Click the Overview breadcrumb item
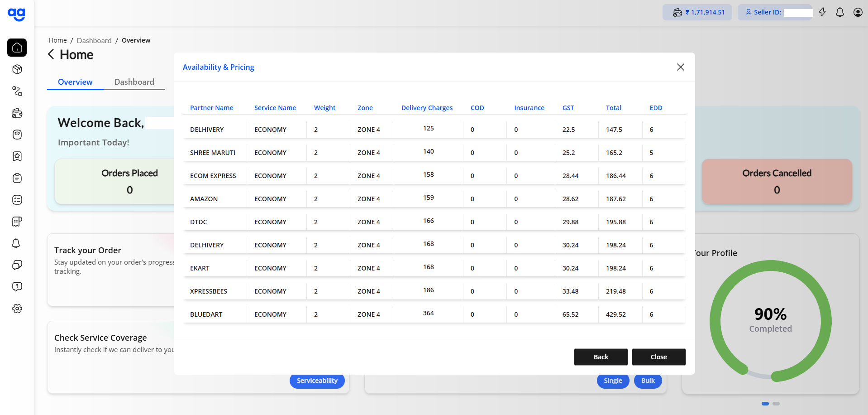The width and height of the screenshot is (868, 415). [x=136, y=40]
